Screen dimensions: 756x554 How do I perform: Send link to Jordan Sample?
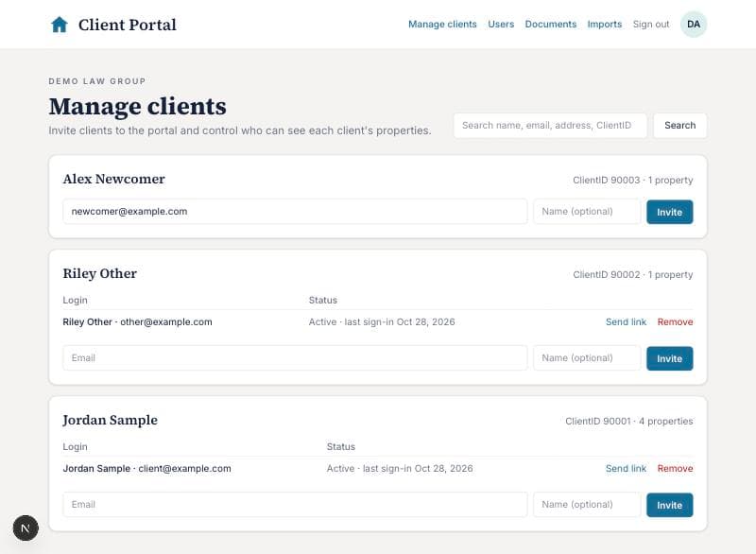pyautogui.click(x=626, y=468)
